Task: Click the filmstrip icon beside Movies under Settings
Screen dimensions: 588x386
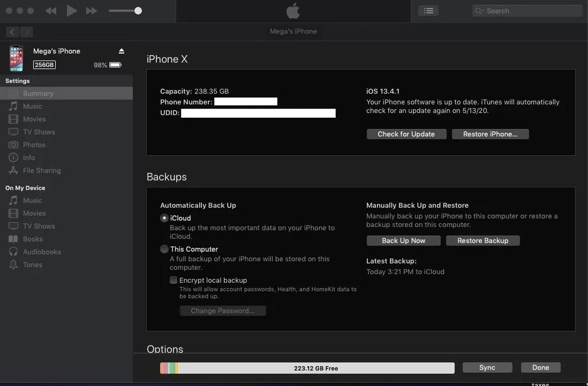Action: tap(13, 119)
